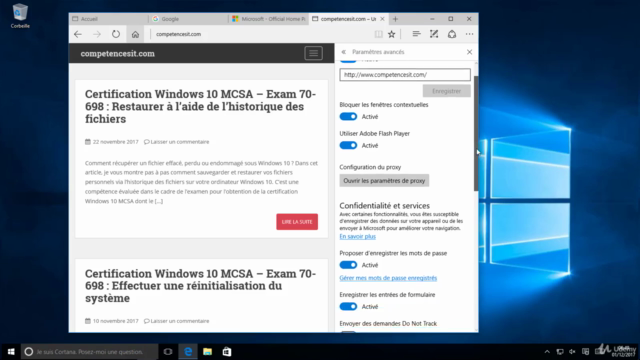Open a new tab with plus button
This screenshot has height=360, width=640.
pyautogui.click(x=395, y=19)
